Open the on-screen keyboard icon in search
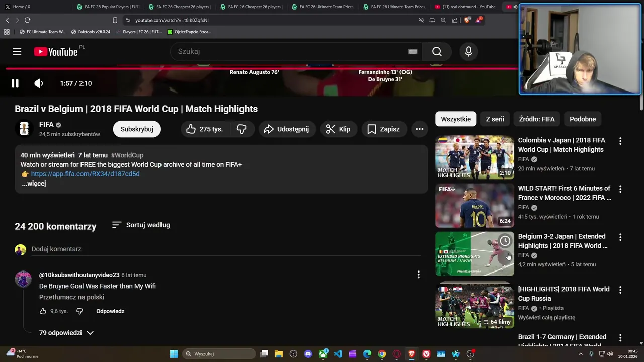 [x=413, y=51]
